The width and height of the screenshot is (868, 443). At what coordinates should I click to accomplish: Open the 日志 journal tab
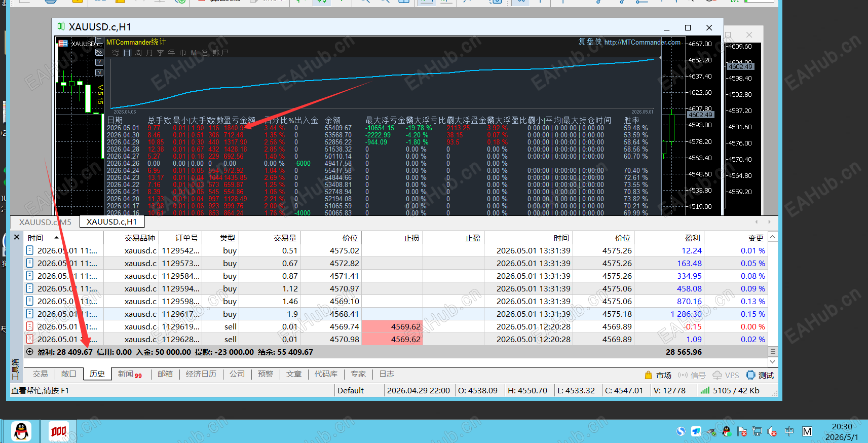click(387, 374)
